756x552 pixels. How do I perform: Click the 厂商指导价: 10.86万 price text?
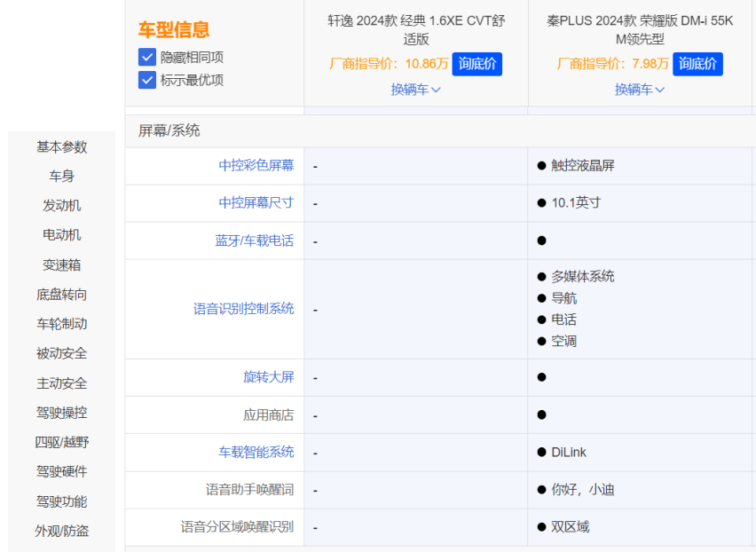(x=389, y=64)
